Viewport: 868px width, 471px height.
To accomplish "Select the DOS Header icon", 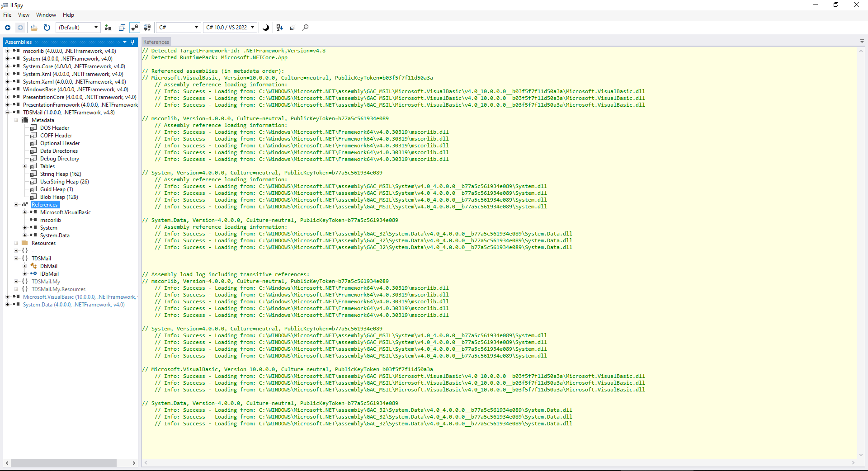I will (33, 128).
